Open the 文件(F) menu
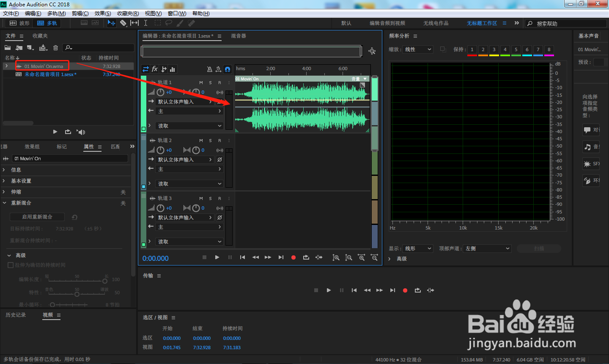This screenshot has width=609, height=364. tap(11, 14)
